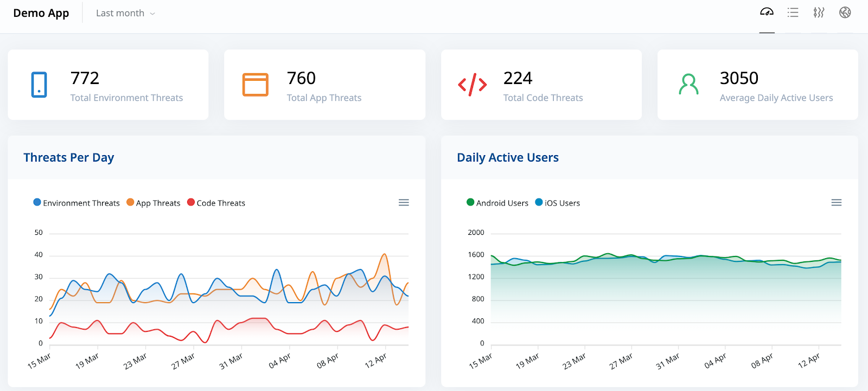This screenshot has height=391, width=868.
Task: Toggle App Threats series in legend
Action: [154, 203]
